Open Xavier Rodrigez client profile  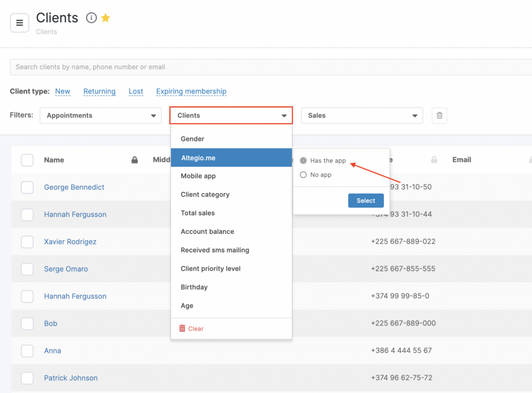coord(70,242)
